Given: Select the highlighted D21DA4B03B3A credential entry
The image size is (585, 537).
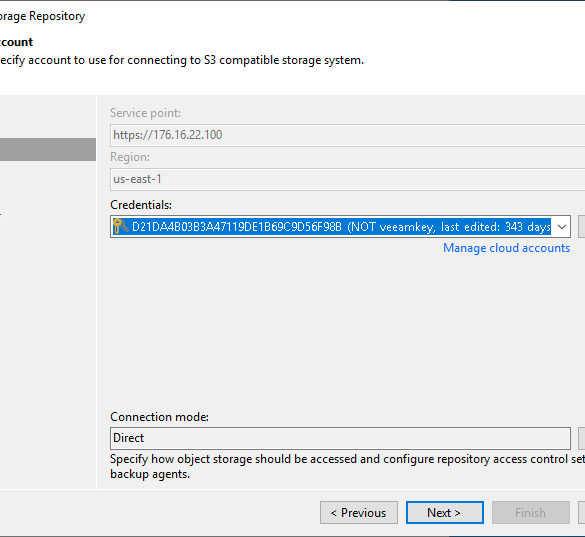Looking at the screenshot, I should pyautogui.click(x=332, y=227).
